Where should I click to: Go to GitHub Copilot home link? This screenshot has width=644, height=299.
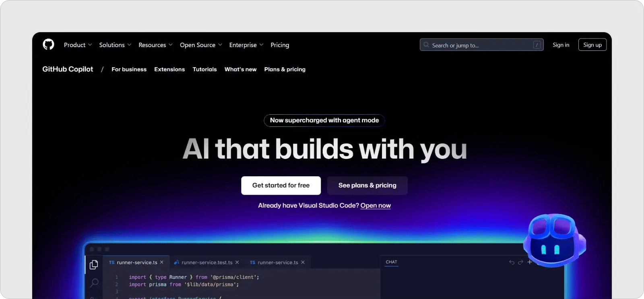click(x=68, y=69)
